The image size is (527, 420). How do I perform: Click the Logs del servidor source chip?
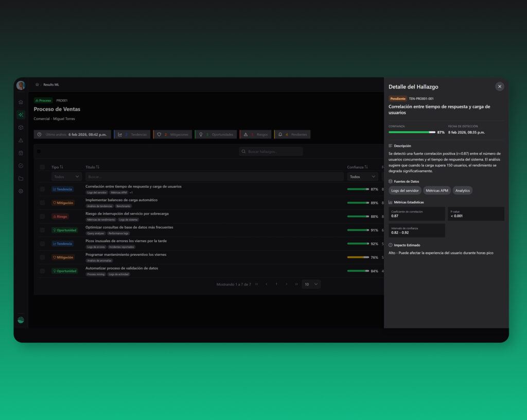pos(405,190)
